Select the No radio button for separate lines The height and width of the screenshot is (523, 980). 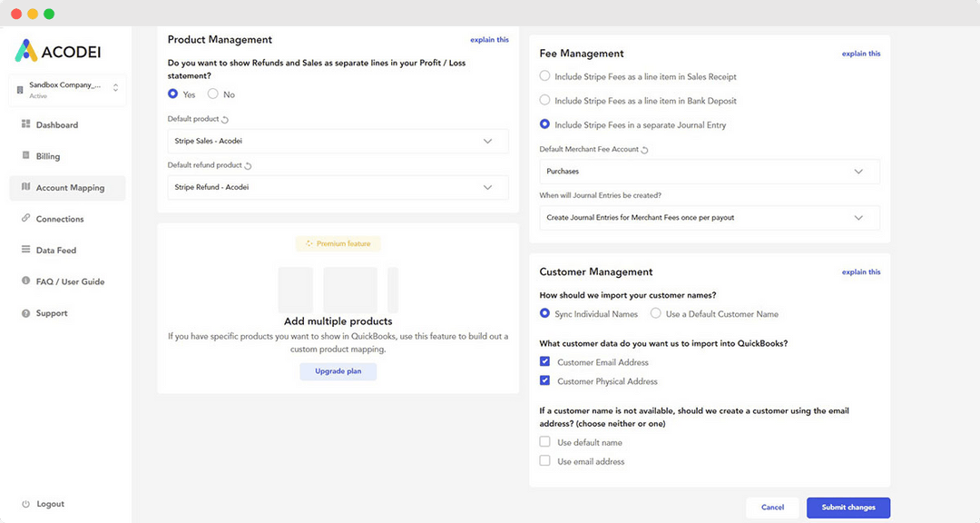click(213, 94)
